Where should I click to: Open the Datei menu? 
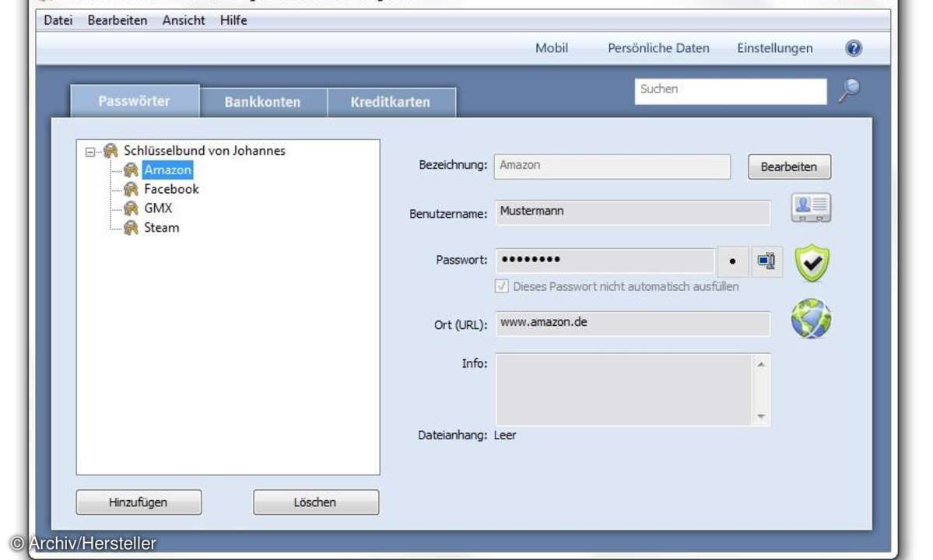[58, 20]
